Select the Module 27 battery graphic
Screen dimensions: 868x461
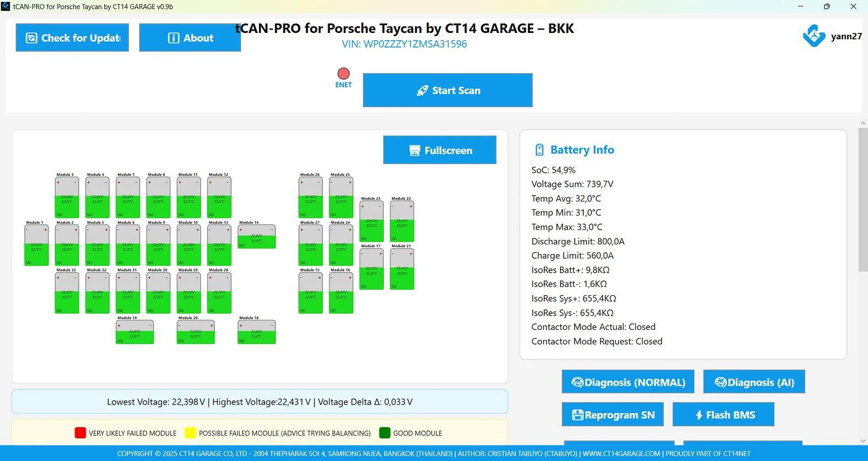311,245
